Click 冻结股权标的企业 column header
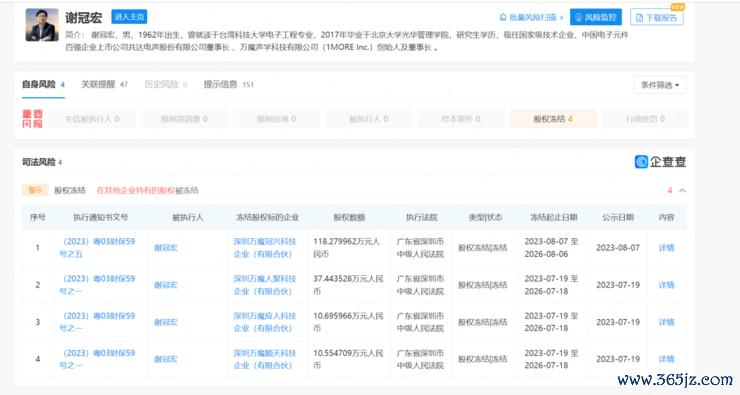This screenshot has height=395, width=740. [267, 218]
